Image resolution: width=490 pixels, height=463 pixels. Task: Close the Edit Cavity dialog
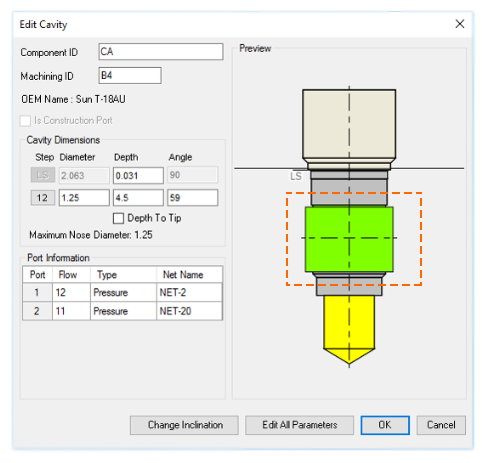460,24
